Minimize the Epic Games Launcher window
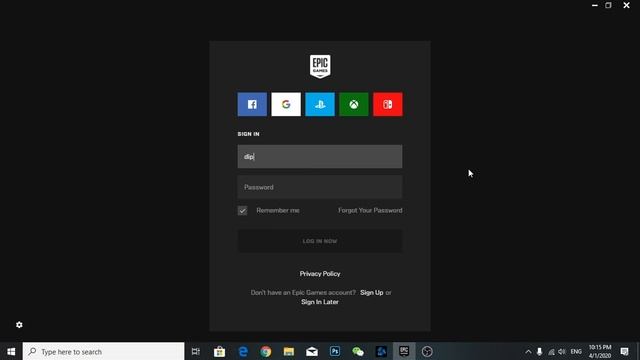Viewport: 640px width, 360px height. 595,5
